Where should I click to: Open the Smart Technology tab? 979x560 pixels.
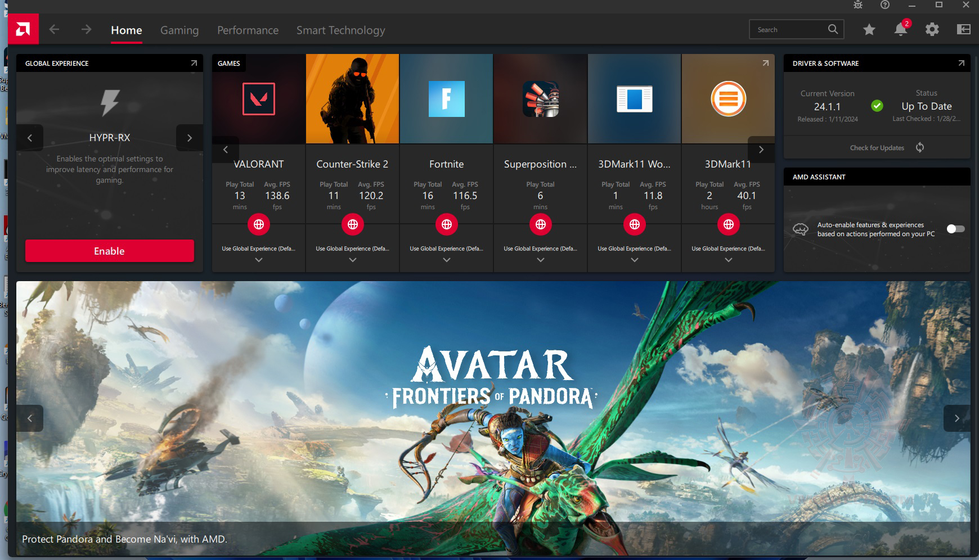click(341, 30)
